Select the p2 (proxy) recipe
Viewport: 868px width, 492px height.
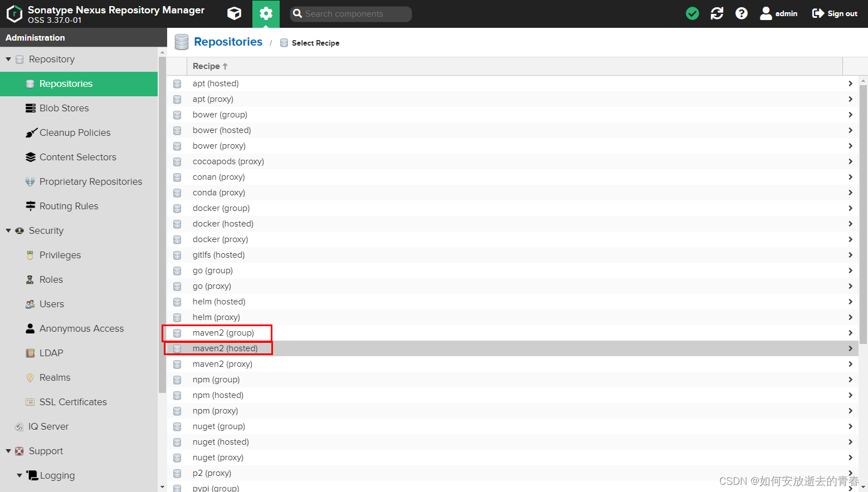click(513, 473)
